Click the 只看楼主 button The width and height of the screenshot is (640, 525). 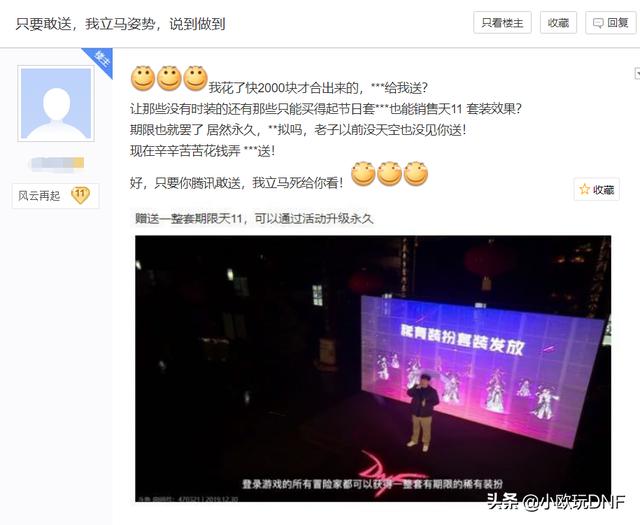coord(502,23)
